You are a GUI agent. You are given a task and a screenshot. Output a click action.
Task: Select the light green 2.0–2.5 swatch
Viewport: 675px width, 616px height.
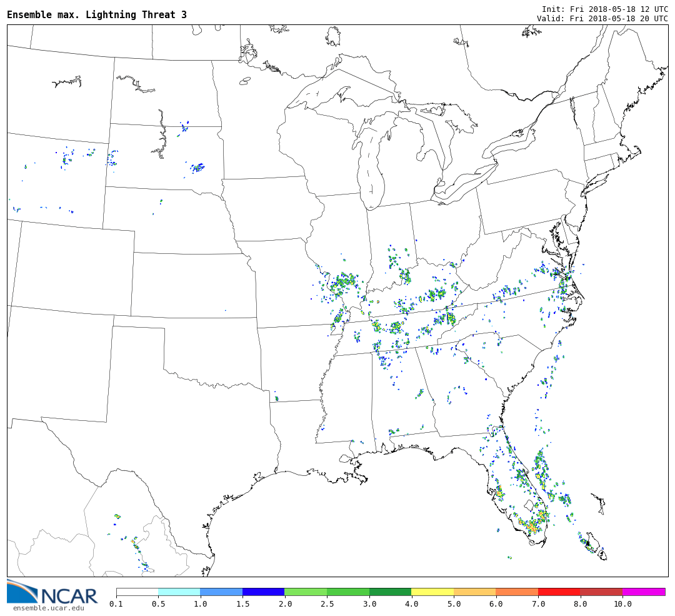coord(306,592)
